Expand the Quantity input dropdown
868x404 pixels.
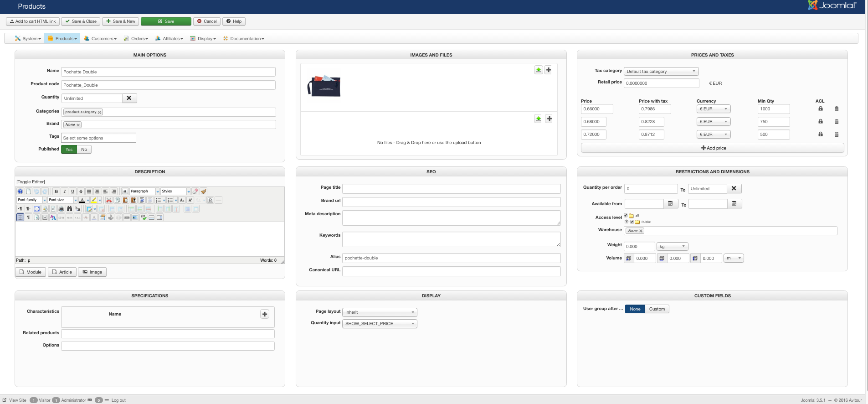coord(380,324)
